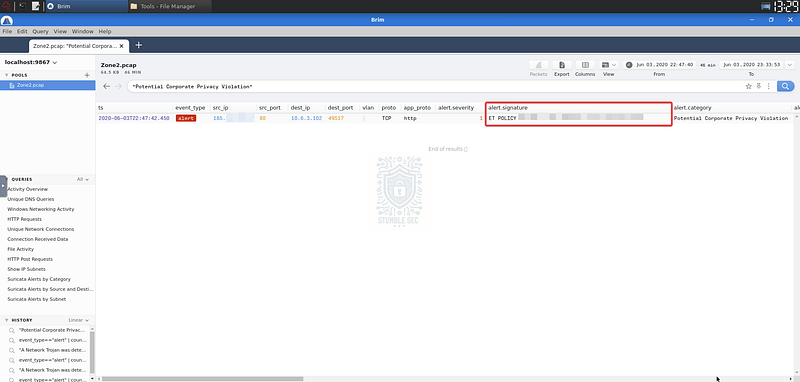Click the search query input field

click(x=434, y=86)
